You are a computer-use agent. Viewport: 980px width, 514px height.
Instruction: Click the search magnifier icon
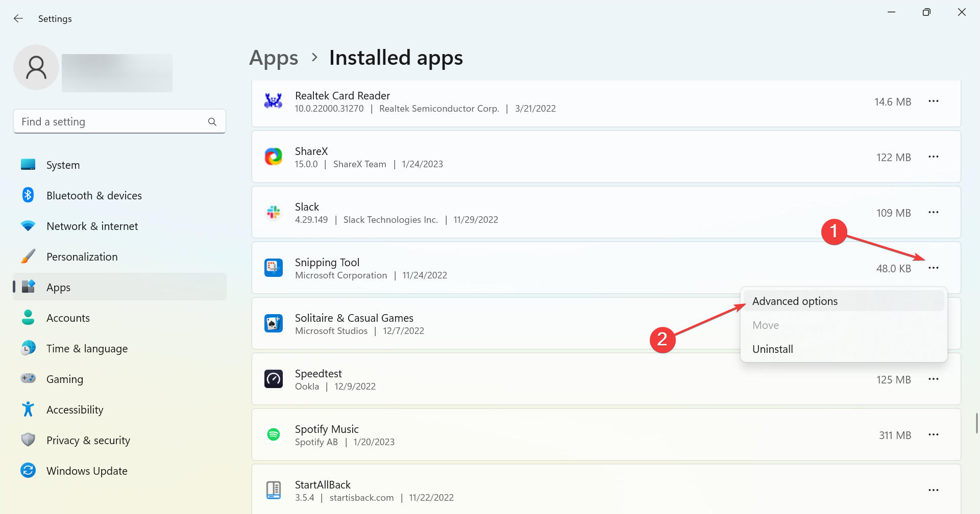[212, 122]
